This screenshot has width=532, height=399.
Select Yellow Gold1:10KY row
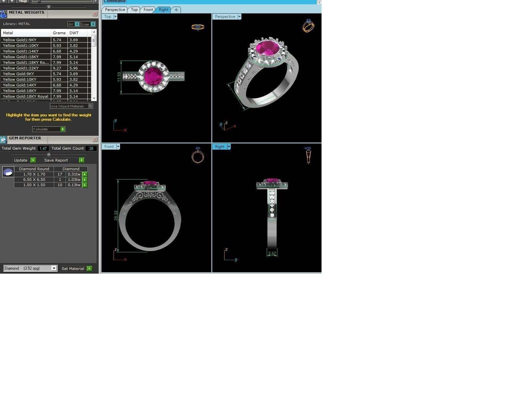pos(46,46)
